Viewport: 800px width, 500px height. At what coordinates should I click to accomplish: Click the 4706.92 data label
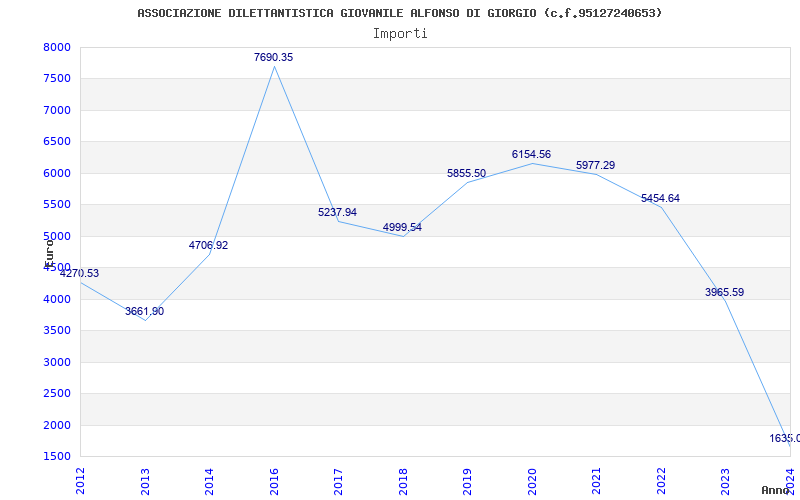208,245
